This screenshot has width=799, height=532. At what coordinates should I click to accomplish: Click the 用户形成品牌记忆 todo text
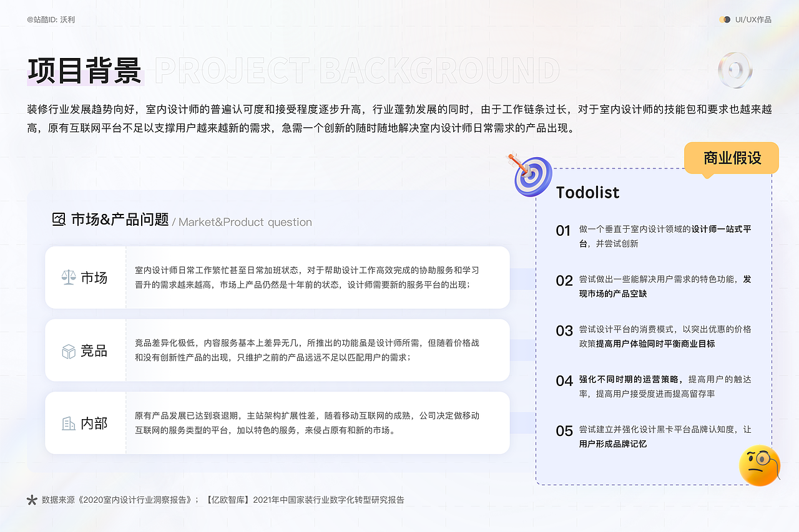click(x=613, y=444)
